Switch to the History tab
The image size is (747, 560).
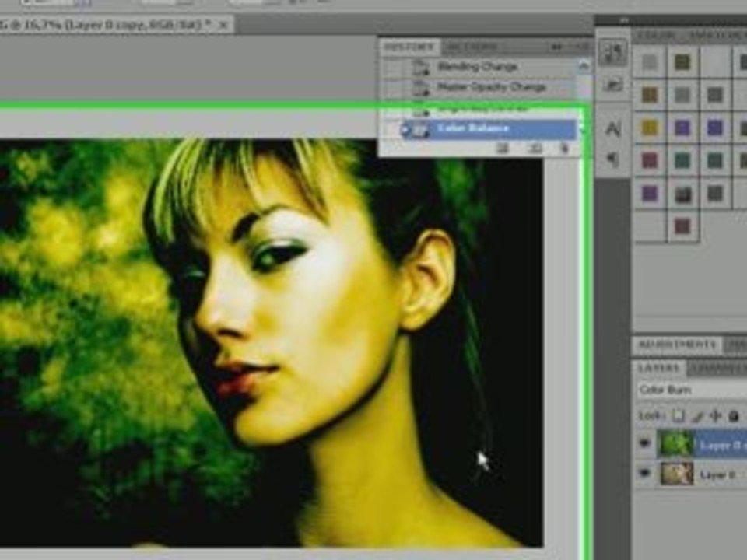click(410, 47)
